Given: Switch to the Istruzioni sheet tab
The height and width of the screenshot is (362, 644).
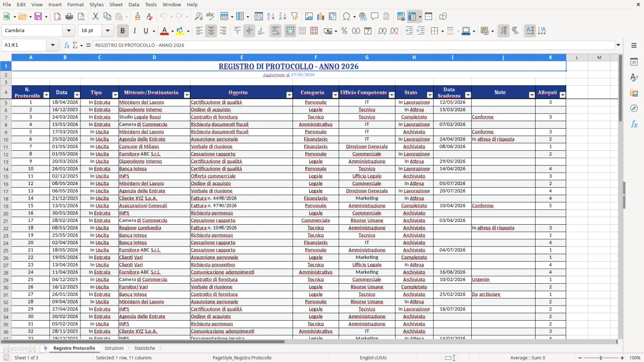Looking at the screenshot, I should [x=114, y=348].
